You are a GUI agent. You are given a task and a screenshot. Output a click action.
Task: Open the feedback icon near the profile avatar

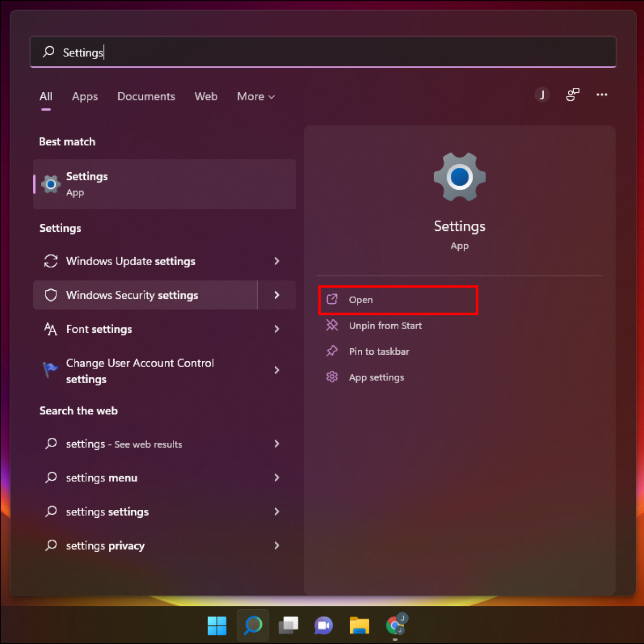pos(572,94)
